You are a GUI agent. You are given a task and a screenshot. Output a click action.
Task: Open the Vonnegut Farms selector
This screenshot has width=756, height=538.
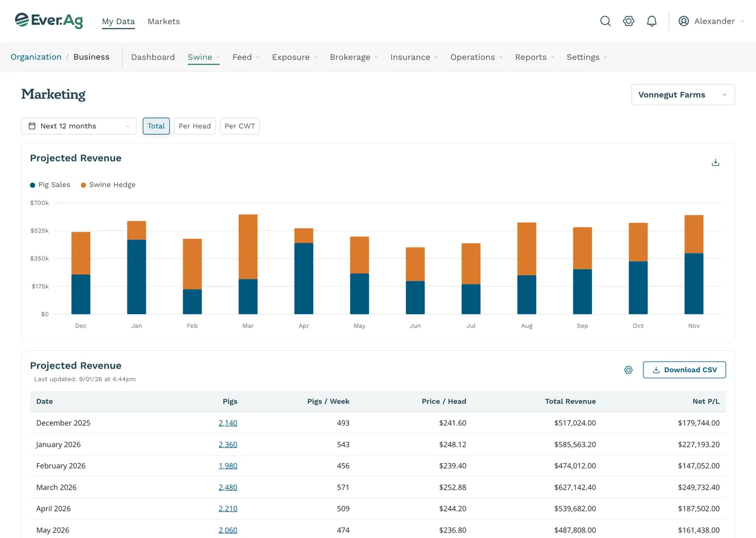pyautogui.click(x=683, y=95)
